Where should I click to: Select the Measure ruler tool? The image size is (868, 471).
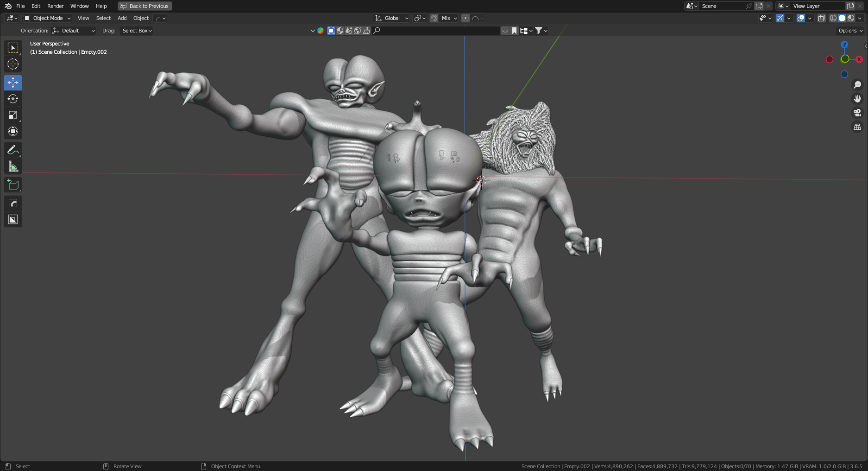pos(13,166)
